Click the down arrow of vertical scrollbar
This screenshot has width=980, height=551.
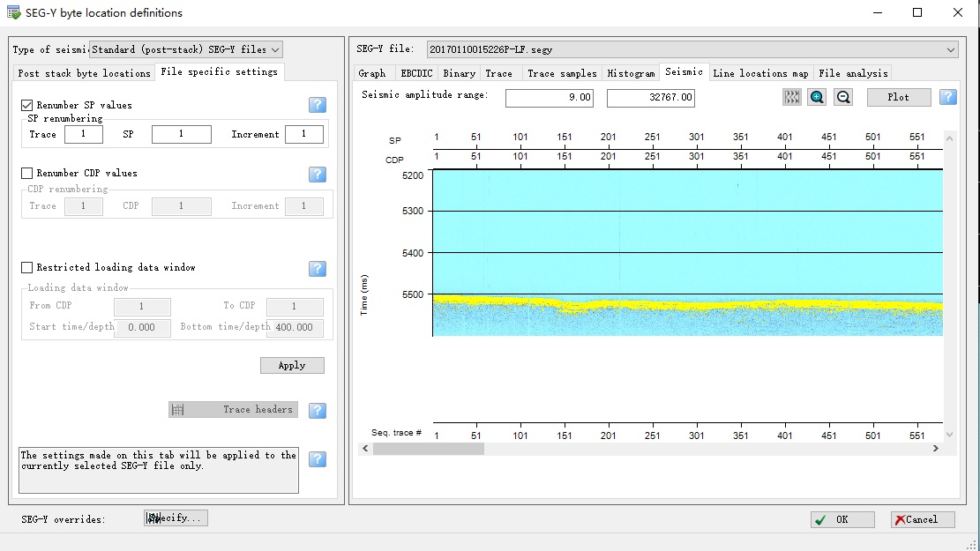point(949,435)
